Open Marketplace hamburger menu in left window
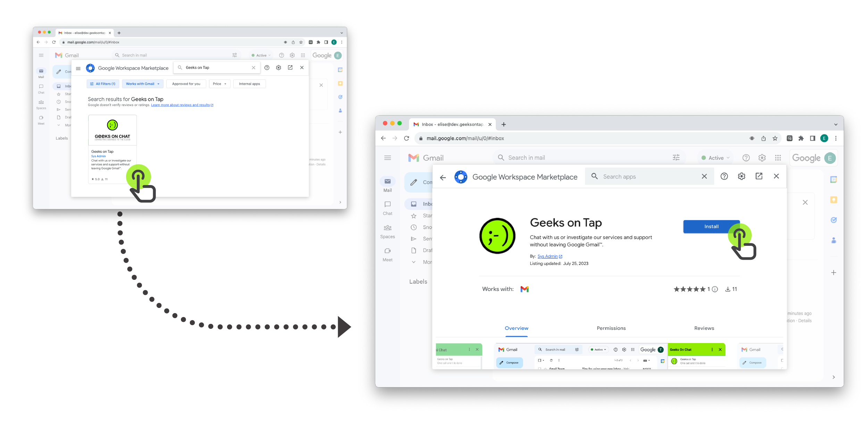The image size is (868, 434). click(78, 68)
